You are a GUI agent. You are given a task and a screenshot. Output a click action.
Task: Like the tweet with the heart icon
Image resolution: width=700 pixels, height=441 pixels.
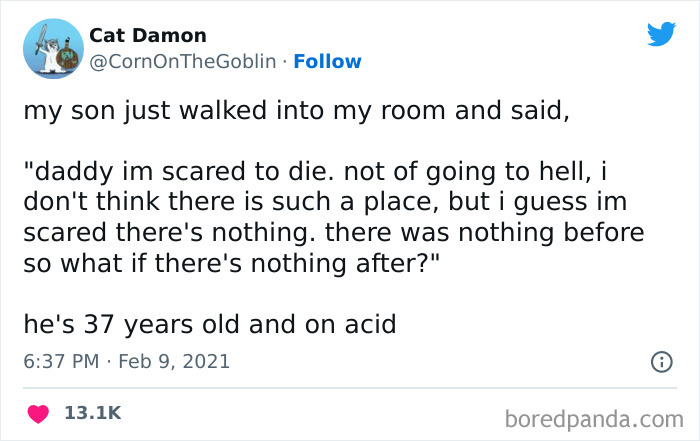39,412
